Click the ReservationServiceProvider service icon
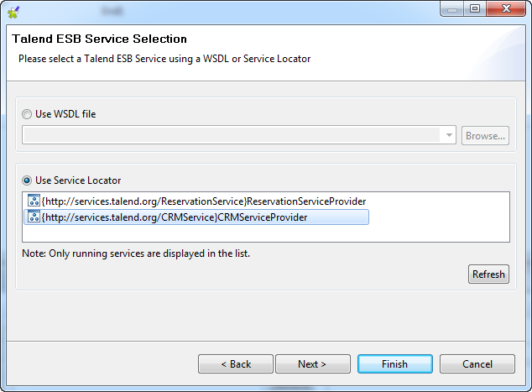 (34, 201)
